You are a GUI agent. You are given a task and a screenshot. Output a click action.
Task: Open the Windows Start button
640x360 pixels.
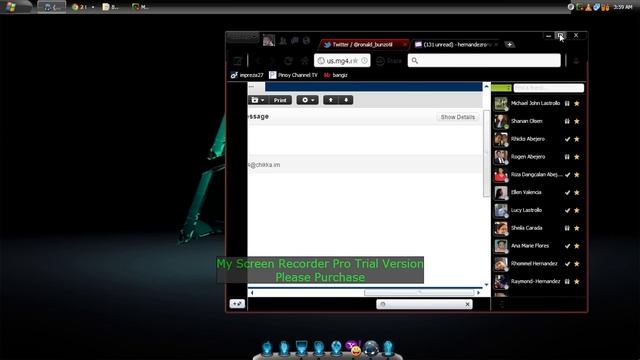click(x=11, y=7)
